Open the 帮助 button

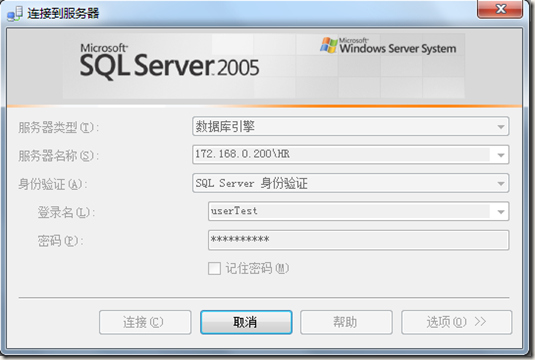pyautogui.click(x=346, y=322)
